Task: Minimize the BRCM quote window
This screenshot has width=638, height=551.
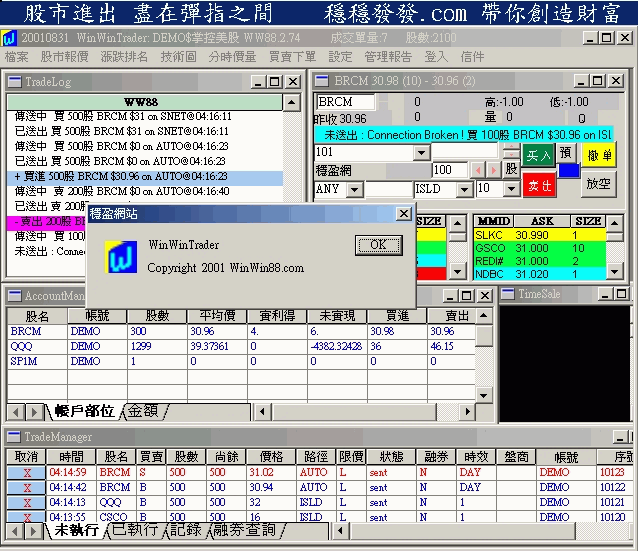Action: pyautogui.click(x=581, y=81)
